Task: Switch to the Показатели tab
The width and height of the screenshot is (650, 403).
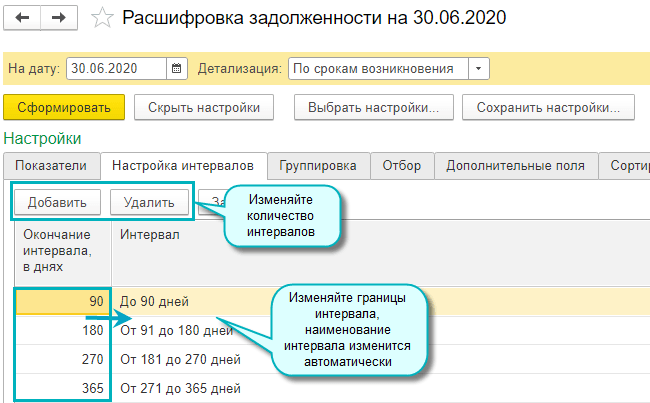Action: click(x=51, y=166)
